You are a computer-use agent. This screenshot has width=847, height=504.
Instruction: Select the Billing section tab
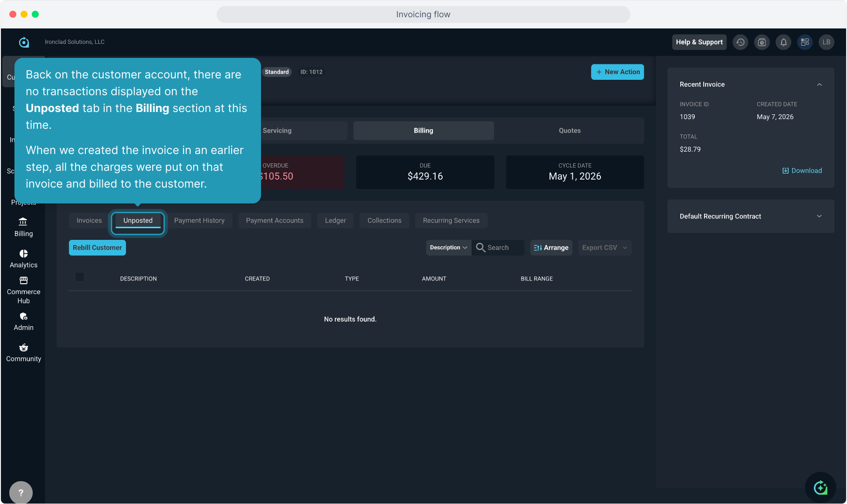pos(423,131)
